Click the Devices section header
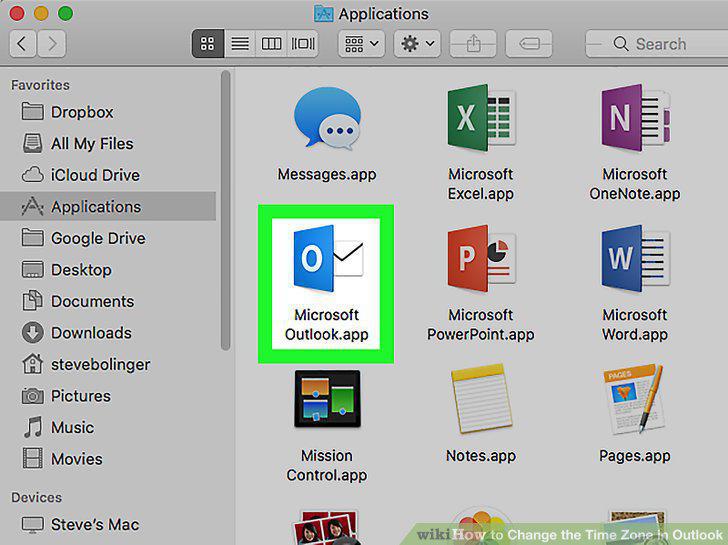Screen dimensions: 728x545 tap(36, 498)
